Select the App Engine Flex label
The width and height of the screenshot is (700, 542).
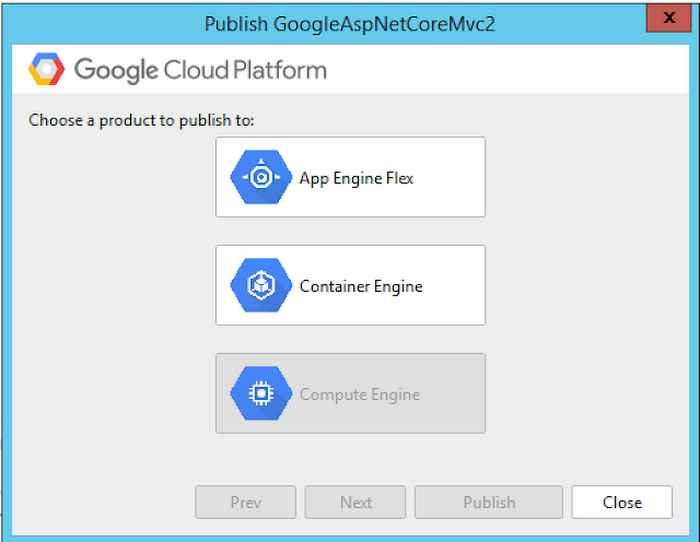356,179
